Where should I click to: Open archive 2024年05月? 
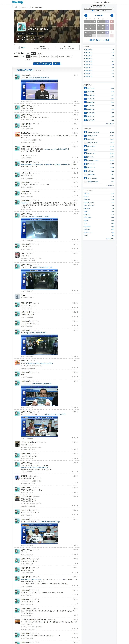[91, 95]
